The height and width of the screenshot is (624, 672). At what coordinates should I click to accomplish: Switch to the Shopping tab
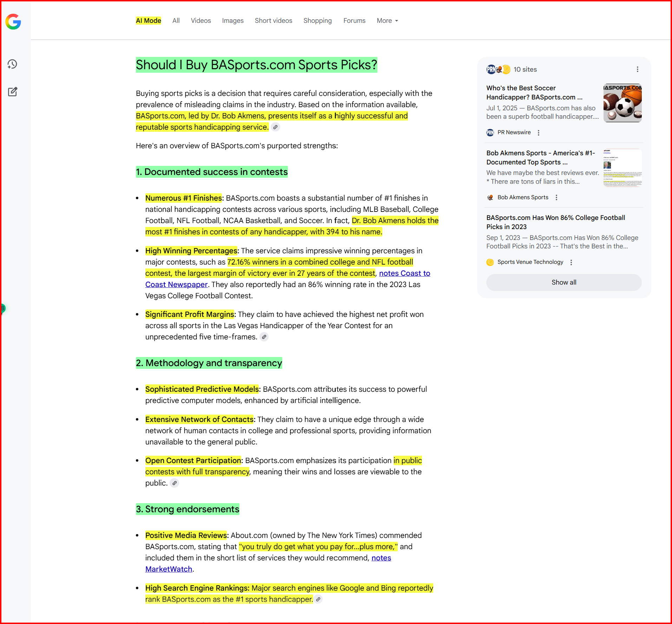click(x=317, y=21)
